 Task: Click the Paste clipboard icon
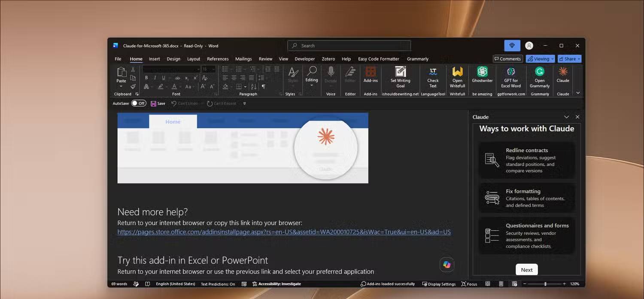pos(122,72)
